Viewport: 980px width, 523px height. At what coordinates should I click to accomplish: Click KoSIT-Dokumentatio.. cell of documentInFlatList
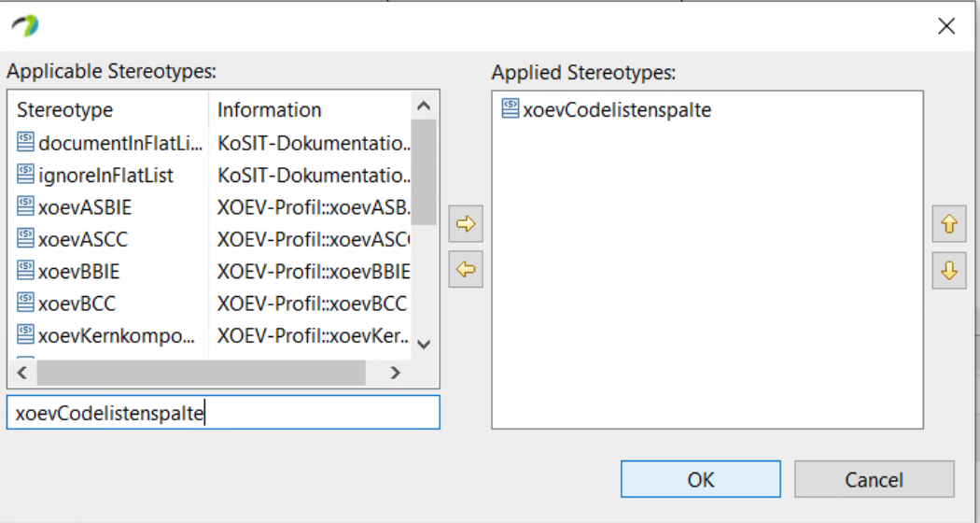314,143
